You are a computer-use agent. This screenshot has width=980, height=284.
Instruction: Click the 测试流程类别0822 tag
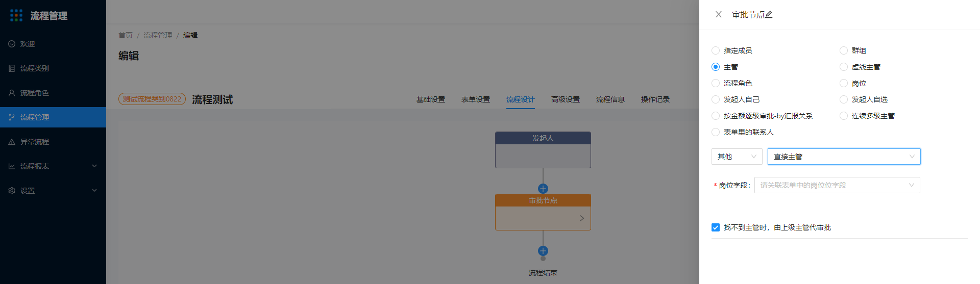pos(152,99)
